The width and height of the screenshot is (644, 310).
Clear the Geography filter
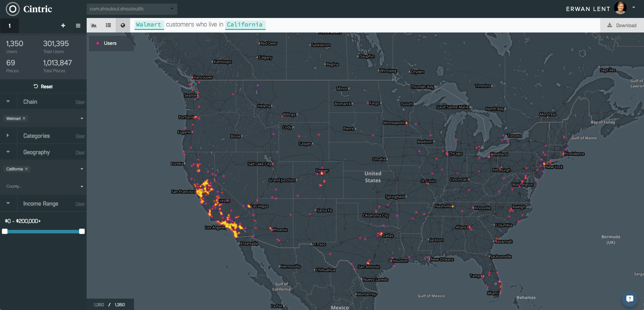(x=80, y=153)
